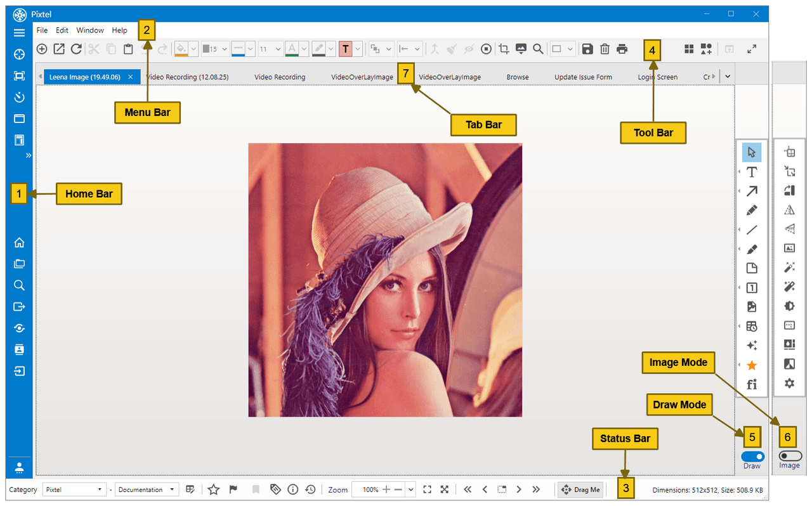Viewport: 812px width, 506px height.
Task: Open the font color A swatch
Action: coord(291,49)
